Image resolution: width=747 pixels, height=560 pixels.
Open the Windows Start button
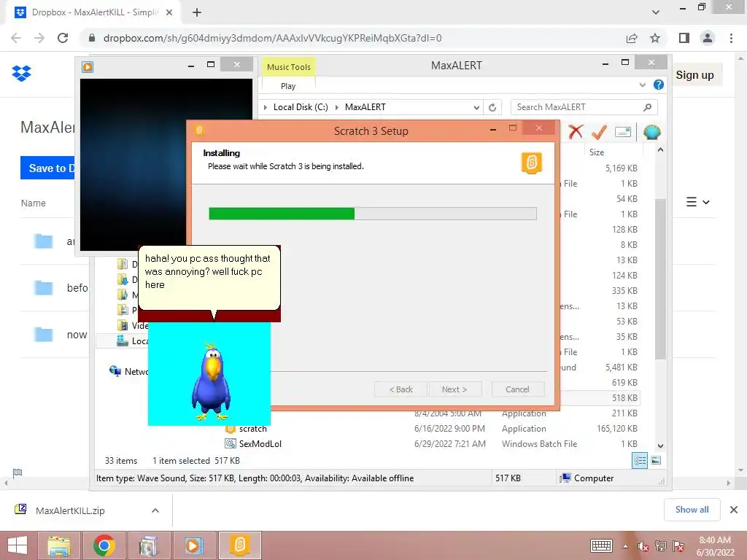(18, 545)
